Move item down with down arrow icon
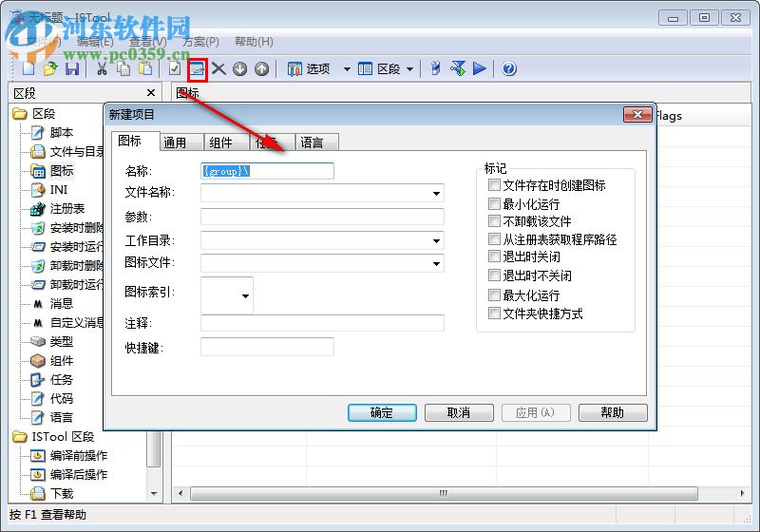 click(x=240, y=68)
